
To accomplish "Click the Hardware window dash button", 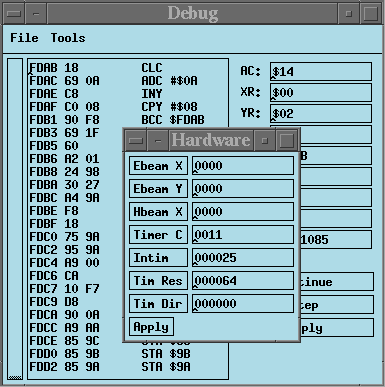I will point(158,140).
